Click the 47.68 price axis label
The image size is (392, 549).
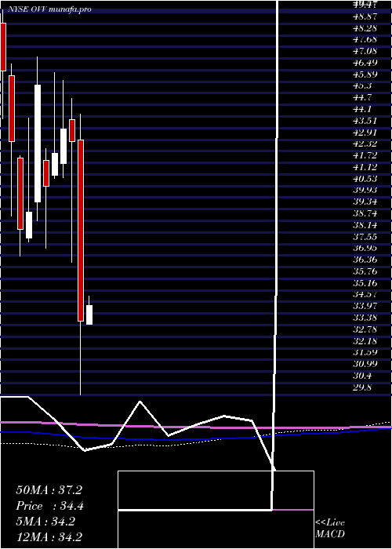point(365,39)
